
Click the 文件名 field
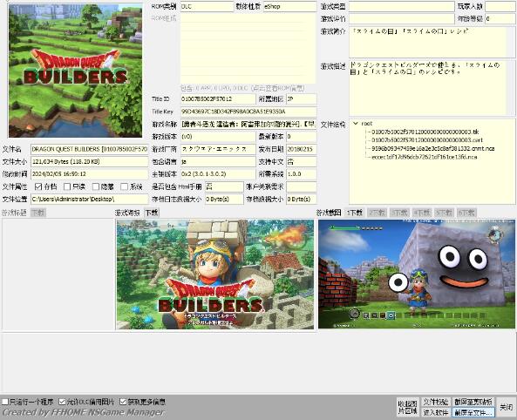tap(89, 149)
